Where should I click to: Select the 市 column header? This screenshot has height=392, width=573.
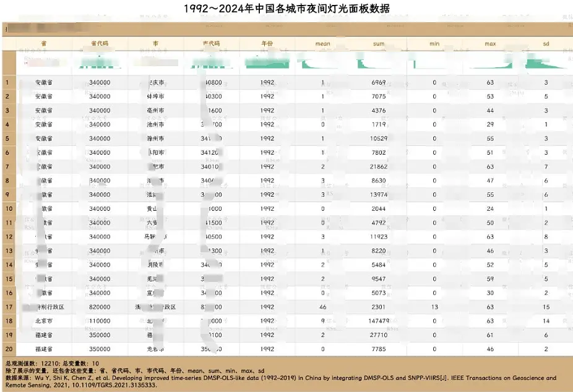(x=155, y=43)
